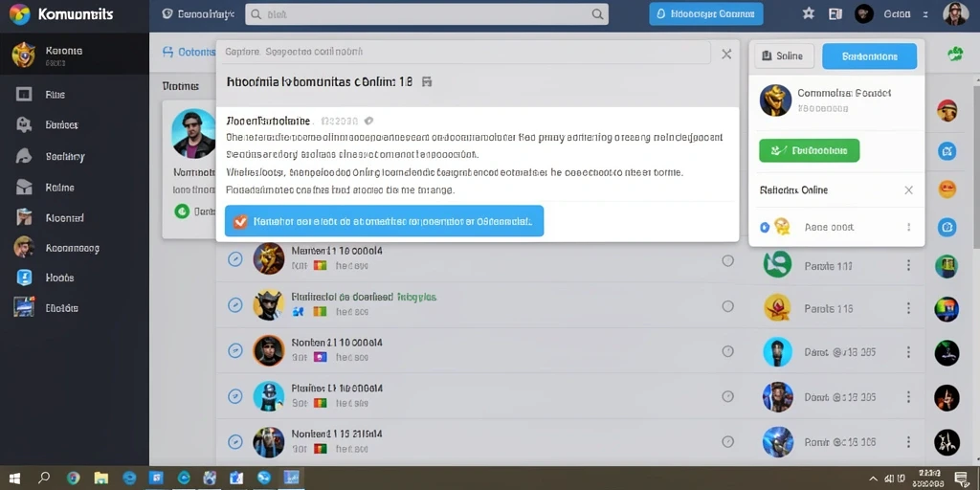This screenshot has width=980, height=490.
Task: Click the panel icon next to the star
Action: point(835,13)
